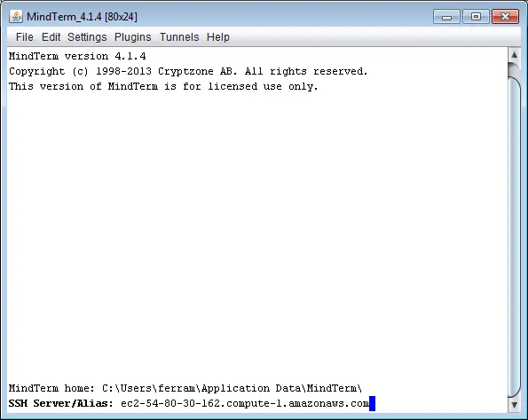This screenshot has height=420, width=528.
Task: Click the Java icon in the title bar
Action: coord(15,16)
